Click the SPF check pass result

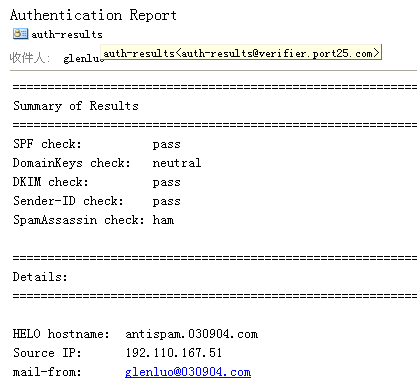click(166, 145)
